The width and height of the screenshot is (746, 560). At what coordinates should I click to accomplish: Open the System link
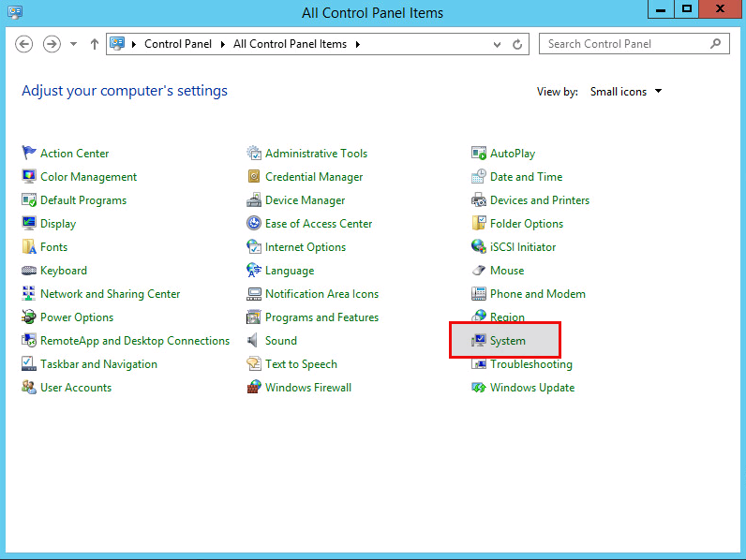(x=508, y=341)
